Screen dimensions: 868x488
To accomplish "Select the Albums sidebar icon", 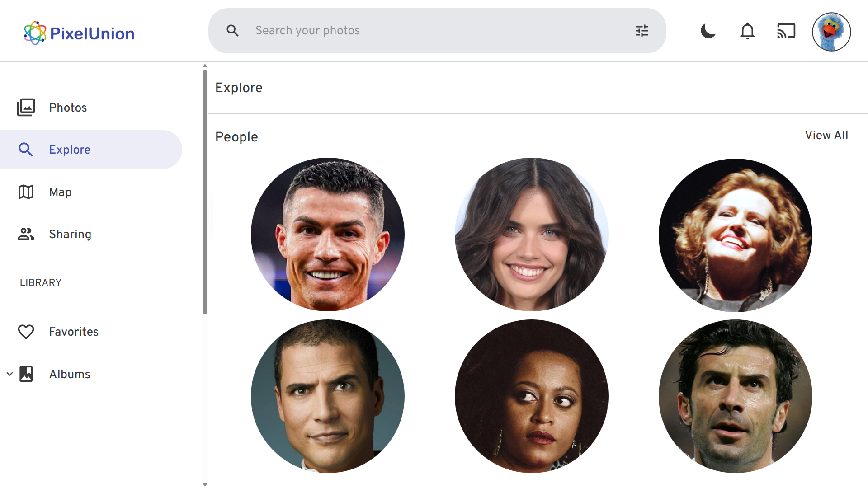I will pos(27,374).
